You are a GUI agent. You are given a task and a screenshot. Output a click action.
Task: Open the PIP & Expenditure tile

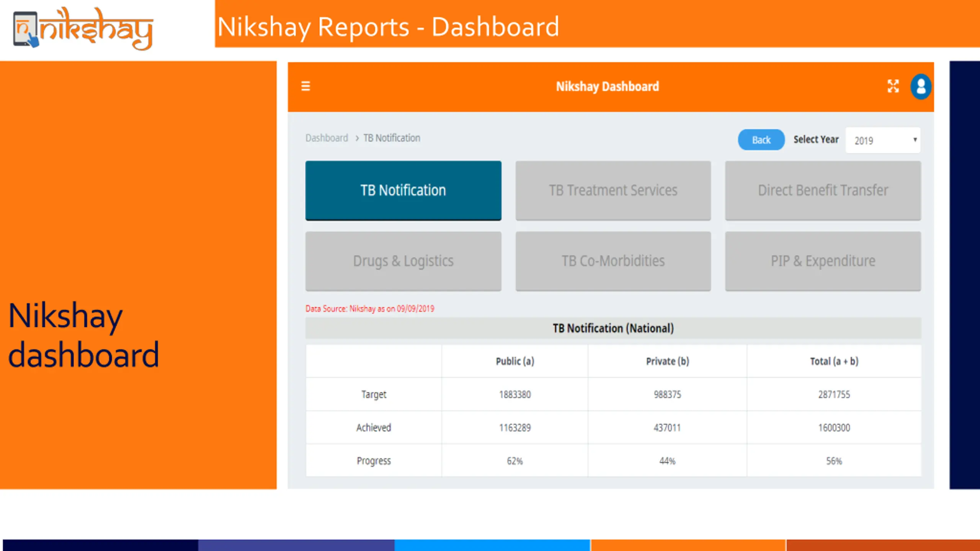click(823, 261)
